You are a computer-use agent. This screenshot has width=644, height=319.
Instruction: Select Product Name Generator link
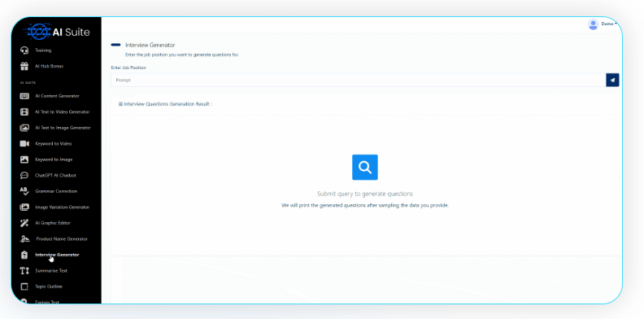62,238
